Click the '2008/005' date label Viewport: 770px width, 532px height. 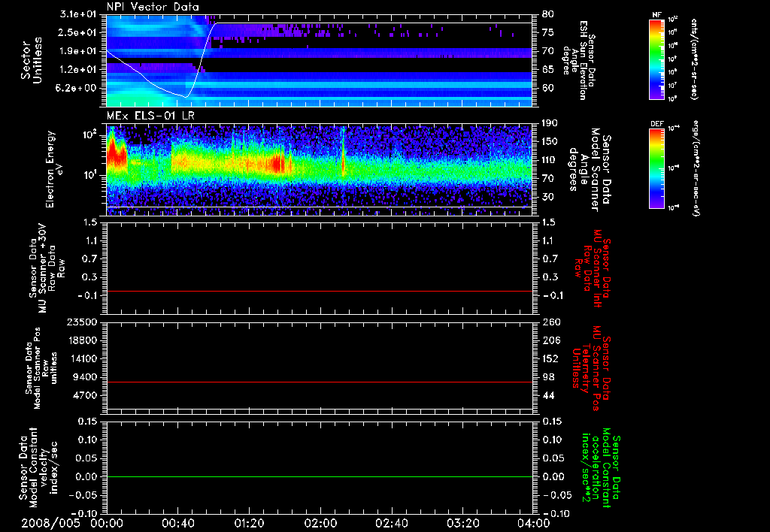pos(50,523)
